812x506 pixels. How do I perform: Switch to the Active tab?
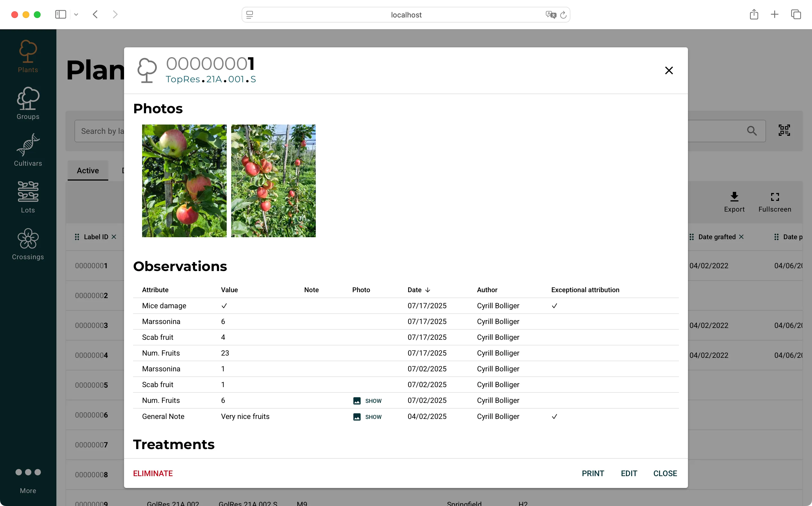coord(87,170)
